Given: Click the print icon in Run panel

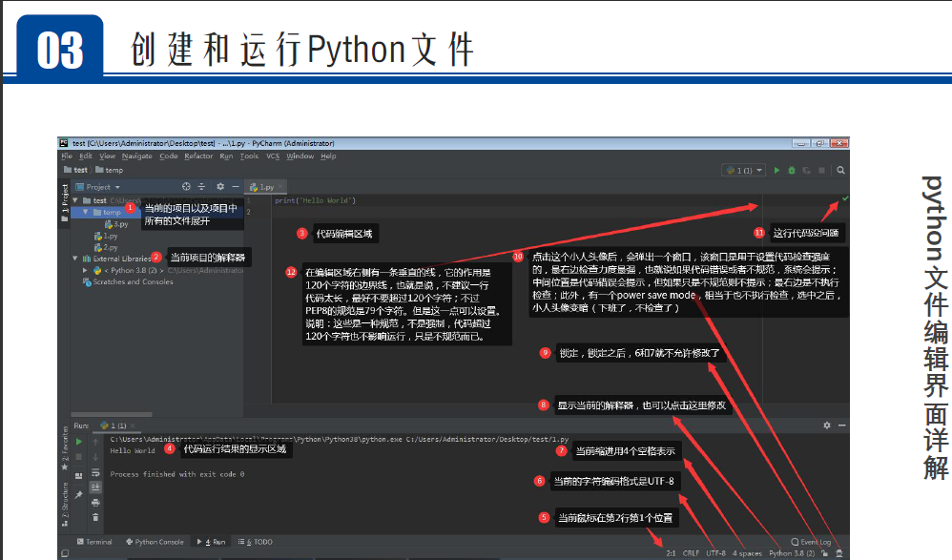Looking at the screenshot, I should pyautogui.click(x=95, y=503).
